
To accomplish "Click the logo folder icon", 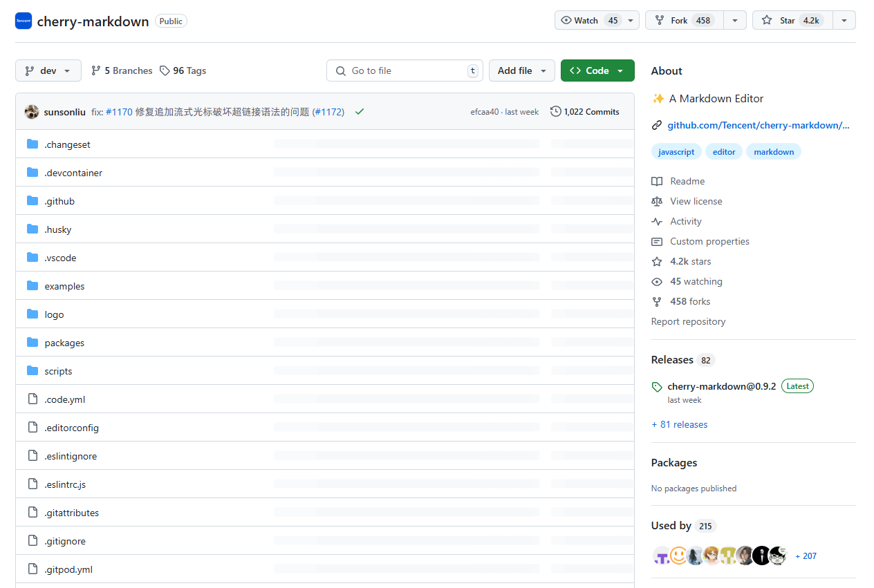I will 32,314.
